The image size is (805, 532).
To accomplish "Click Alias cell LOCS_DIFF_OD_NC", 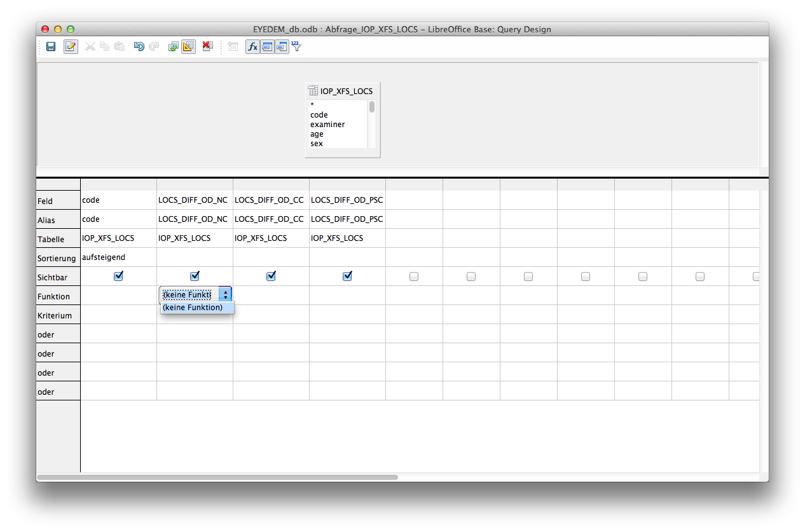I will click(195, 219).
